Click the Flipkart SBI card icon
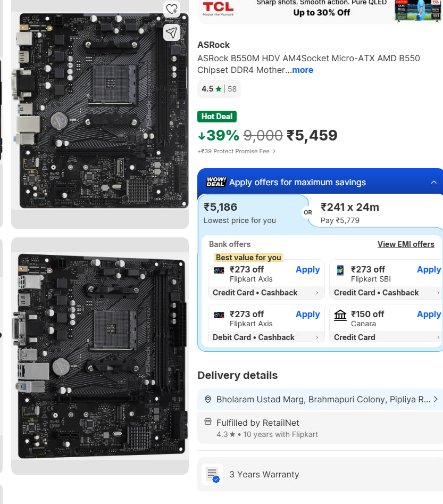443x504 pixels. click(x=340, y=270)
